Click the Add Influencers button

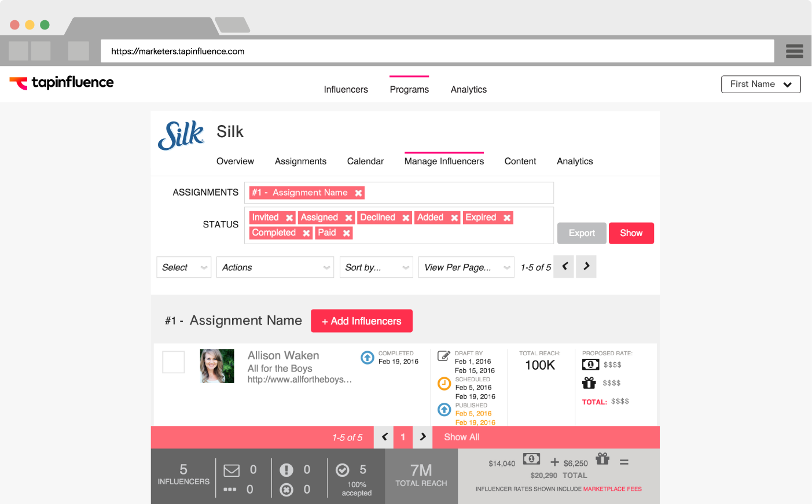(x=362, y=321)
